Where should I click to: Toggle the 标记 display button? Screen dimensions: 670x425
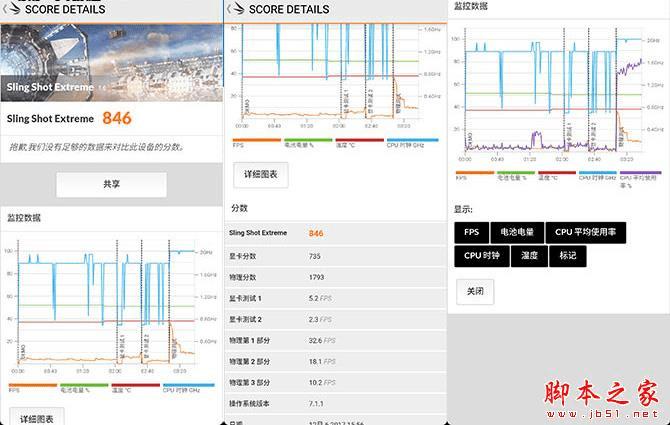(x=567, y=256)
